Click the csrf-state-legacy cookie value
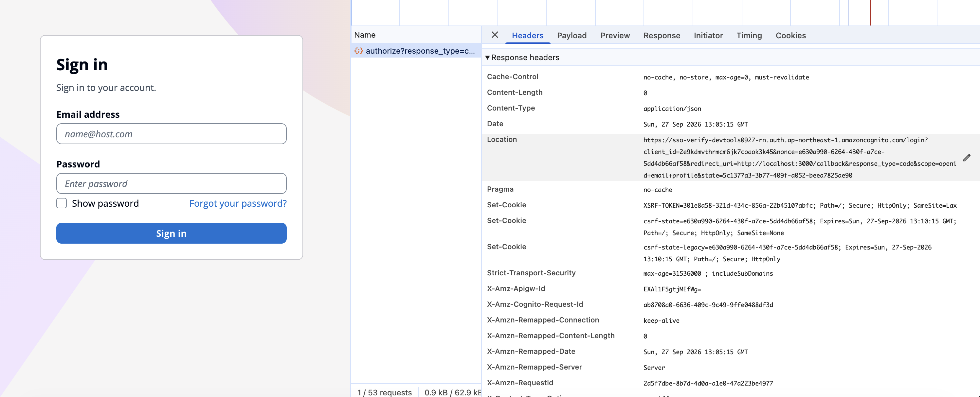Viewport: 980px width, 397px height. (787, 253)
